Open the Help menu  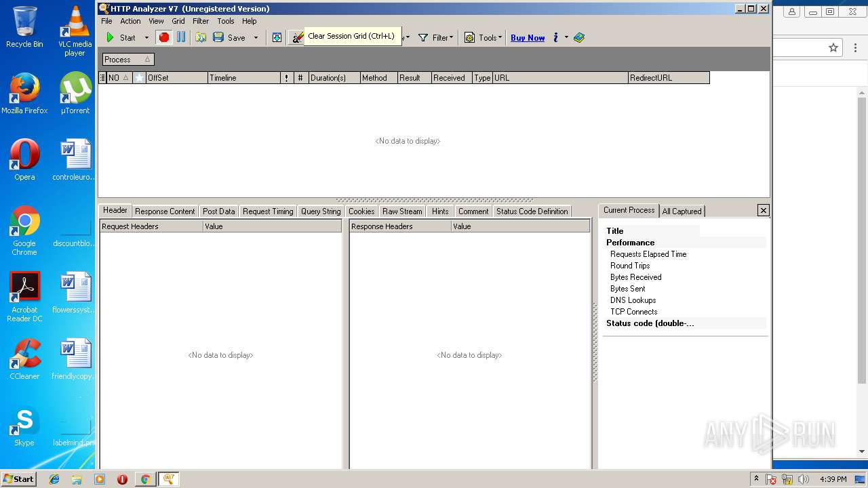pyautogui.click(x=250, y=21)
